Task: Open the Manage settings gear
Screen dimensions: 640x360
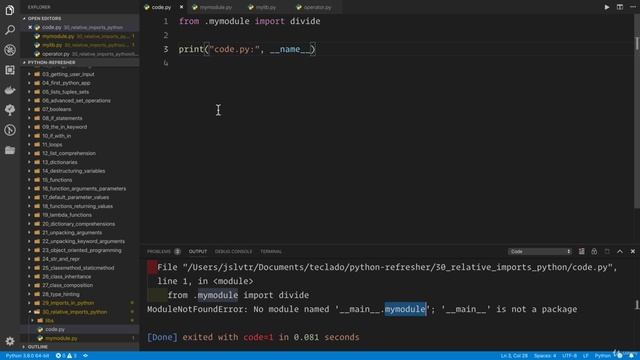Action: [10, 341]
